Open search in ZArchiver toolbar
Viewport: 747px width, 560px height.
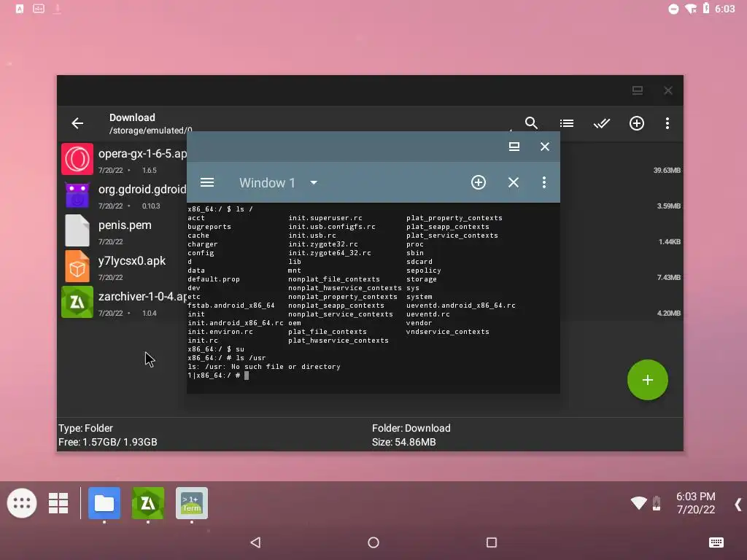531,122
